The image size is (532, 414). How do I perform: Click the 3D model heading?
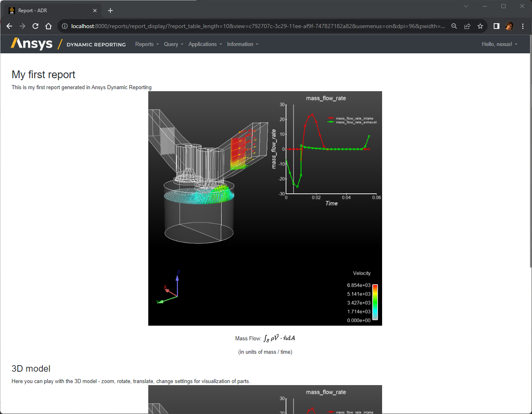31,368
